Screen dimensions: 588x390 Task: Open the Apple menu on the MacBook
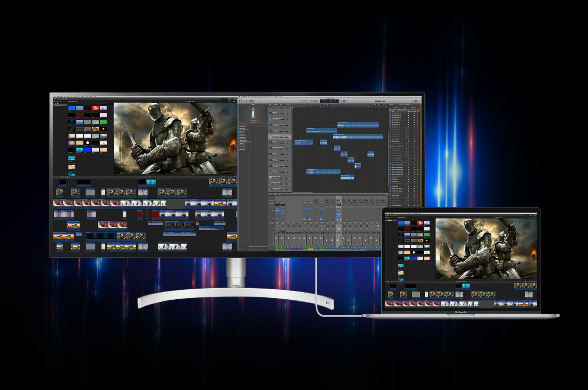coord(387,213)
